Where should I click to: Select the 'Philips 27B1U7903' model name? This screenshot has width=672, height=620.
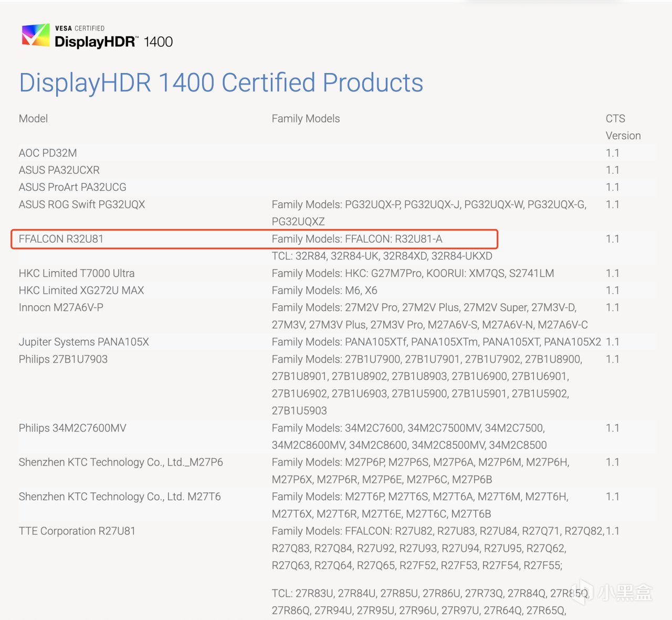pyautogui.click(x=63, y=359)
